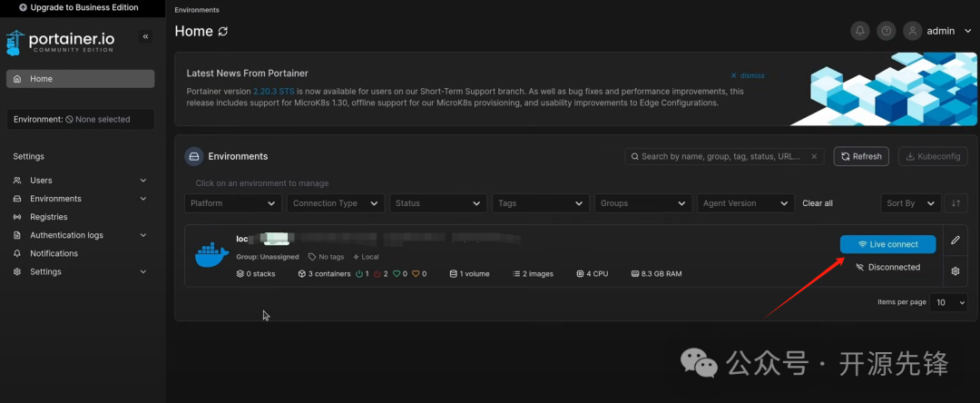Click the Users icon in the sidebar
Image resolution: width=980 pixels, height=403 pixels.
point(17,181)
